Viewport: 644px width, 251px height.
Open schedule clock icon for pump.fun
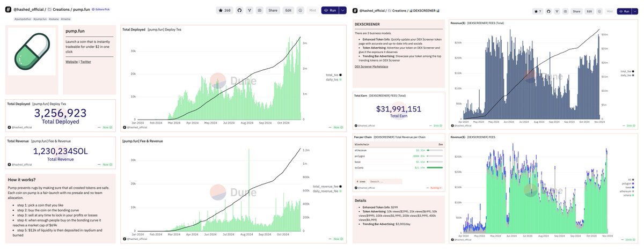pyautogui.click(x=300, y=10)
